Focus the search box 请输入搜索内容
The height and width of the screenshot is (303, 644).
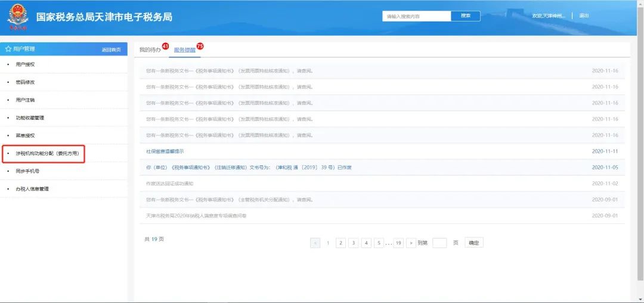point(416,16)
